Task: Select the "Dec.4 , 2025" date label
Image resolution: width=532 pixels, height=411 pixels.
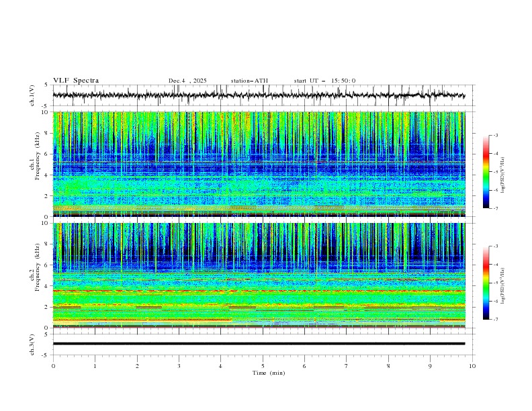Action: tap(187, 81)
